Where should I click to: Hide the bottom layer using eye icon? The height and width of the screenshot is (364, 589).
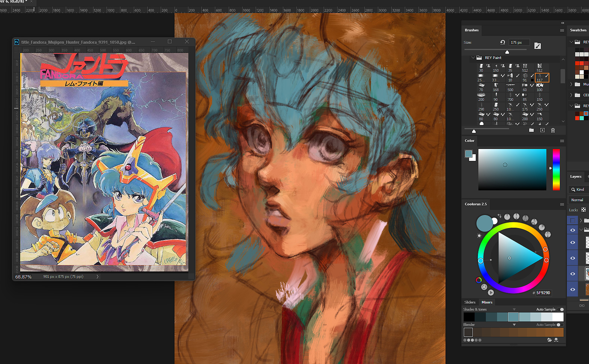(573, 289)
